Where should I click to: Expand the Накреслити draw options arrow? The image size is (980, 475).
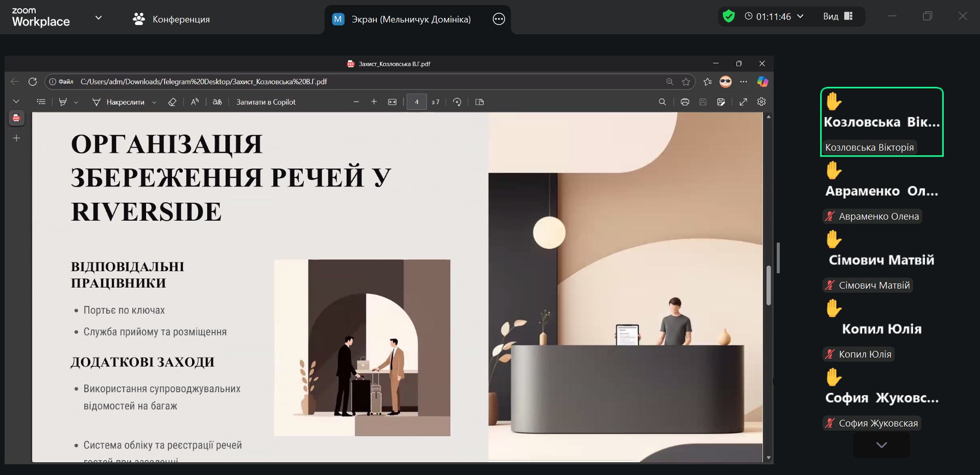154,103
